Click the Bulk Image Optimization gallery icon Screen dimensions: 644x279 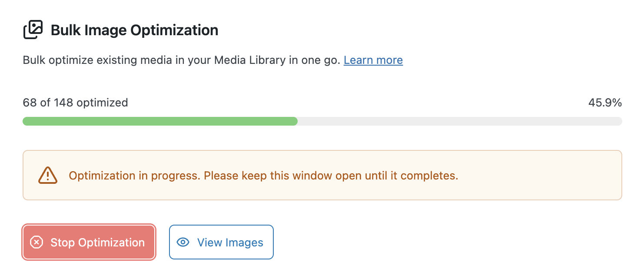pyautogui.click(x=33, y=30)
